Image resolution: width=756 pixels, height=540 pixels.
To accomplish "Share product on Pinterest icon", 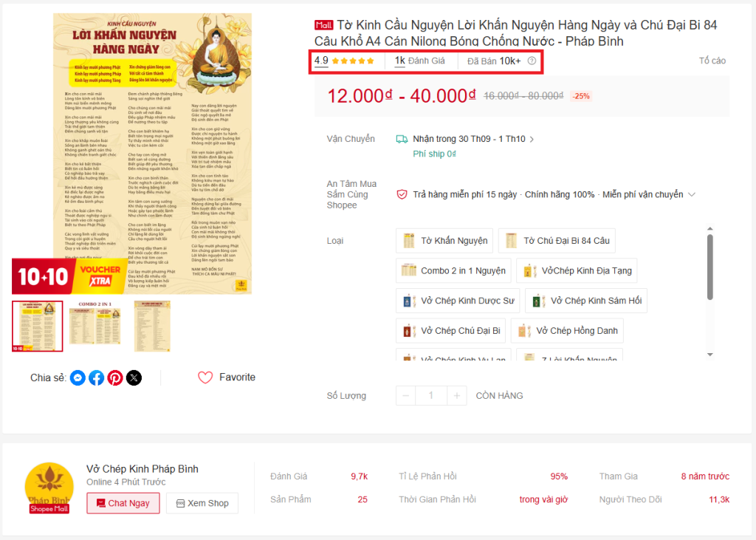I will pos(115,378).
